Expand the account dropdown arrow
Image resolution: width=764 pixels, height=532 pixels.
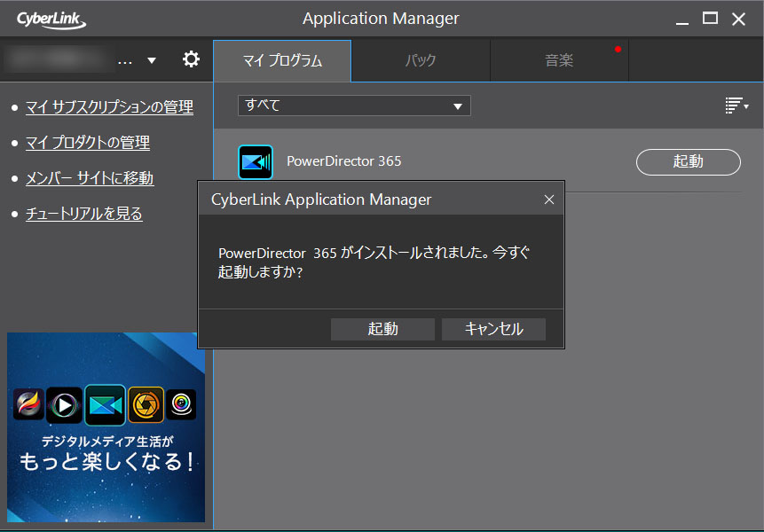click(152, 60)
